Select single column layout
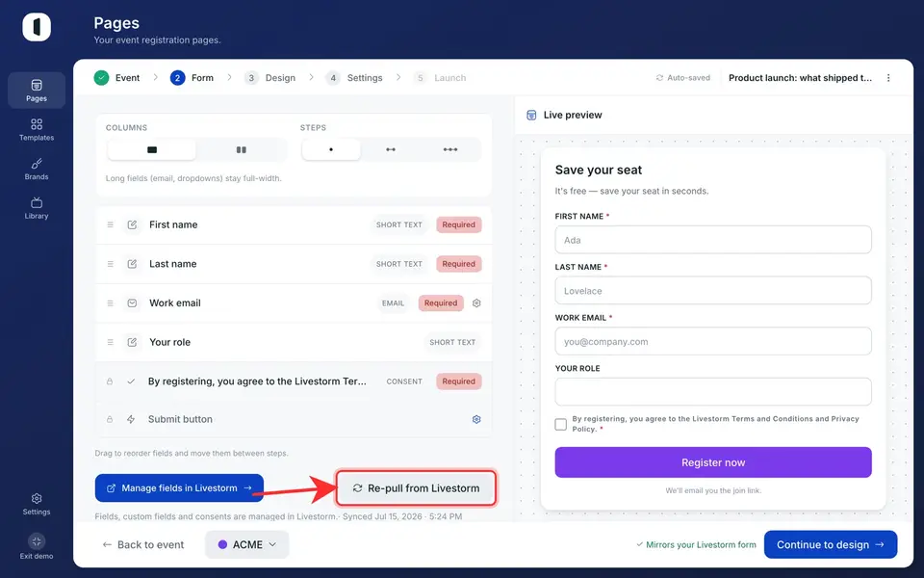The width and height of the screenshot is (924, 578). pyautogui.click(x=152, y=150)
